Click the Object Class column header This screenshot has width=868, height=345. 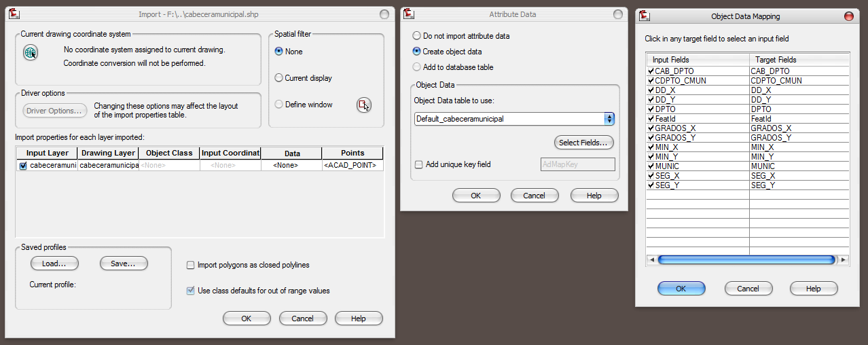tap(169, 153)
